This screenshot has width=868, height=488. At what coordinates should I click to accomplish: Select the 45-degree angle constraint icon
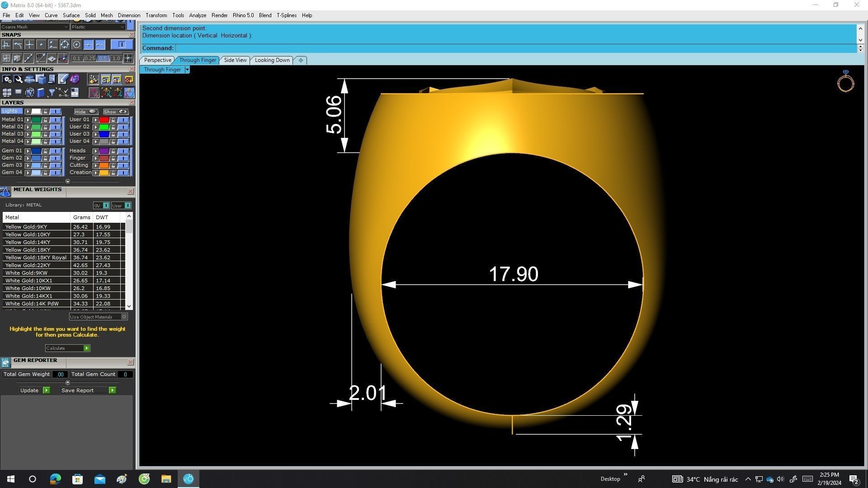41,58
